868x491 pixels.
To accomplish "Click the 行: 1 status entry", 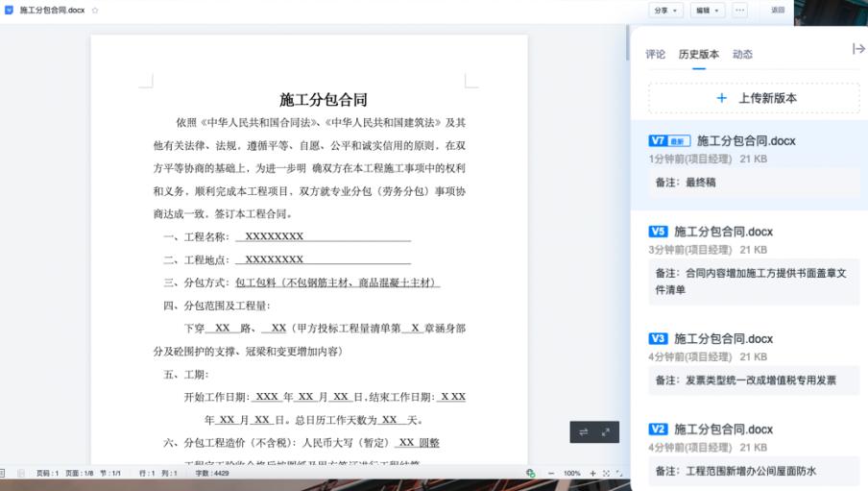I will 146,474.
